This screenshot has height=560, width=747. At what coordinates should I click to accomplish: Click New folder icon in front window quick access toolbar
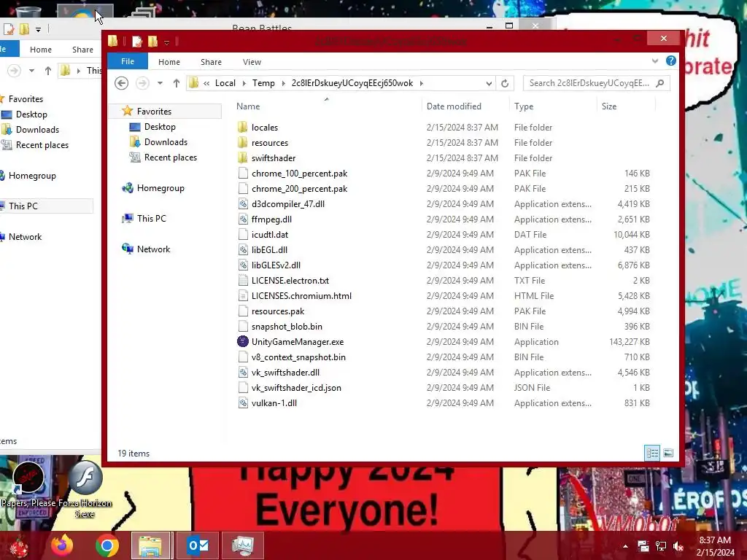tap(152, 42)
